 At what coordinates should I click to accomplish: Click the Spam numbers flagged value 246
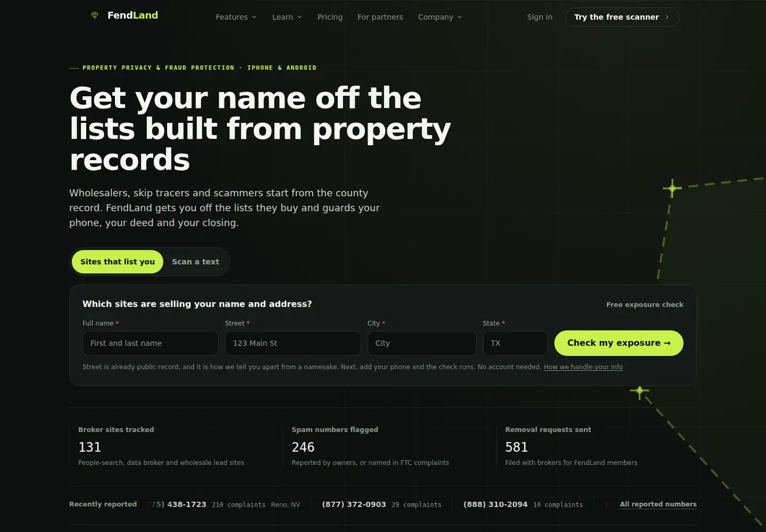coord(303,447)
